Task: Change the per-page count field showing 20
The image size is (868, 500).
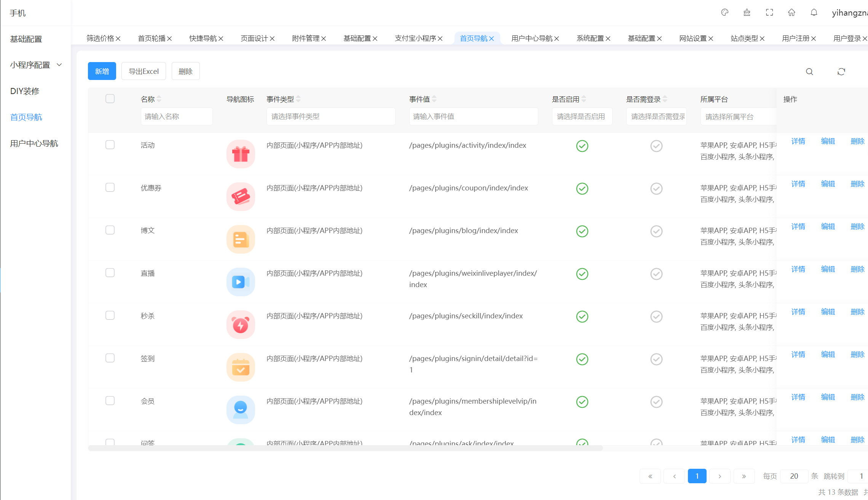Action: (794, 476)
